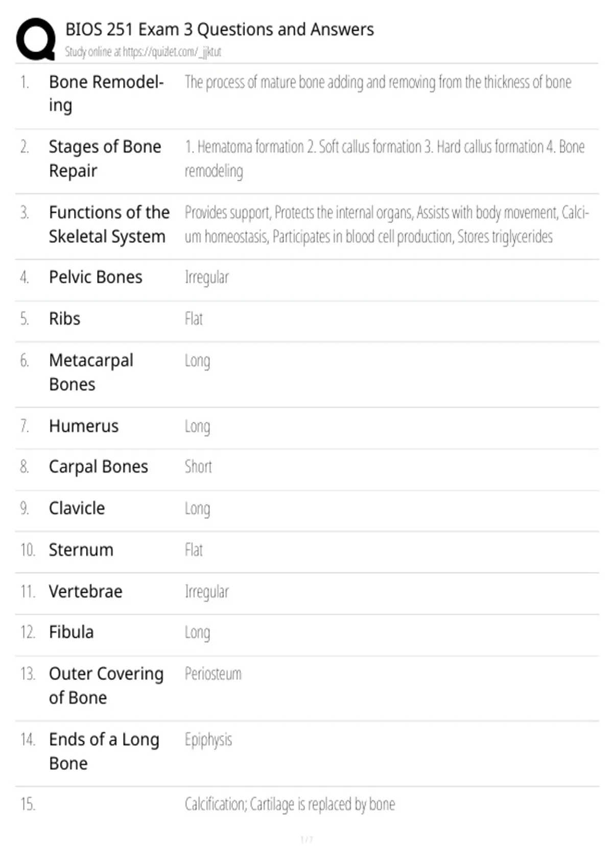Screen dimensions: 613x868
Task: Select the document title BIOS 251 Exam 3
Action: click(219, 30)
